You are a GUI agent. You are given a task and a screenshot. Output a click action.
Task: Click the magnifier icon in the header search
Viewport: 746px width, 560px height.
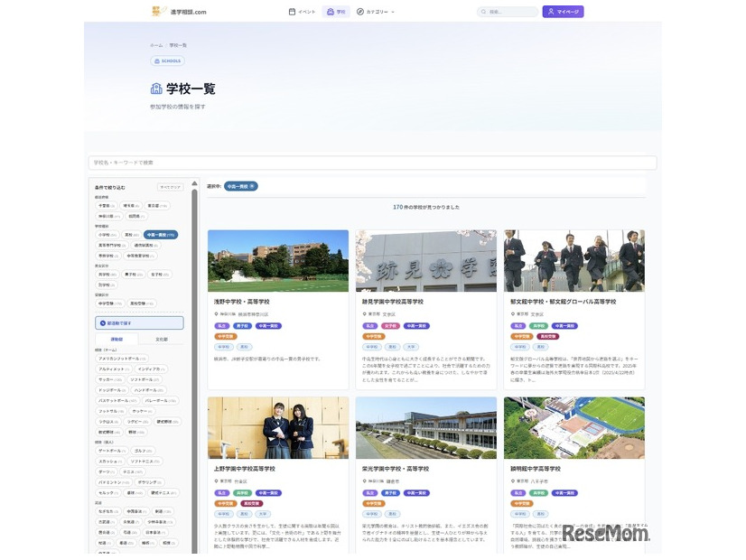click(x=483, y=12)
